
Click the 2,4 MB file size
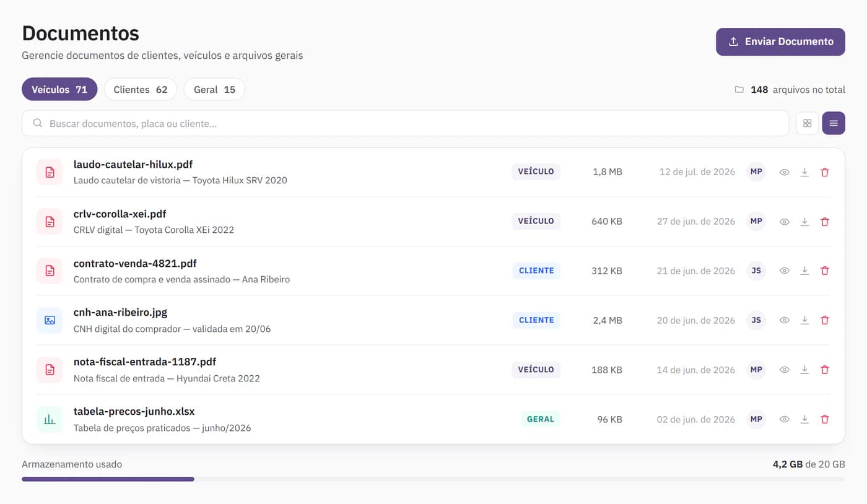tap(608, 320)
